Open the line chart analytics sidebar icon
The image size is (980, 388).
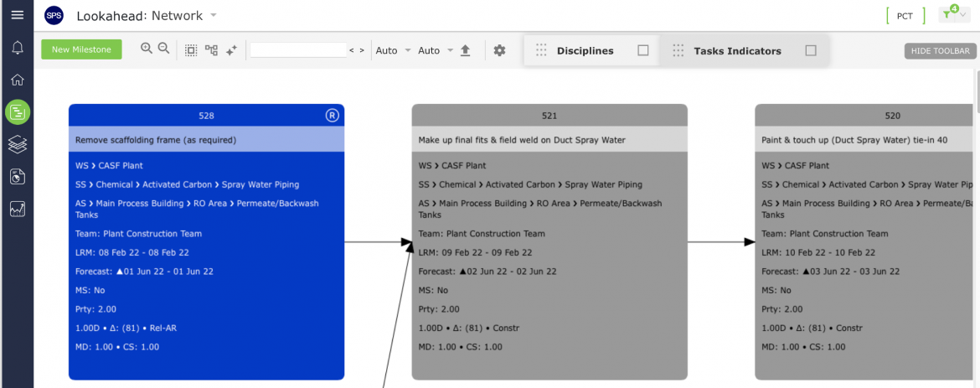click(x=18, y=209)
